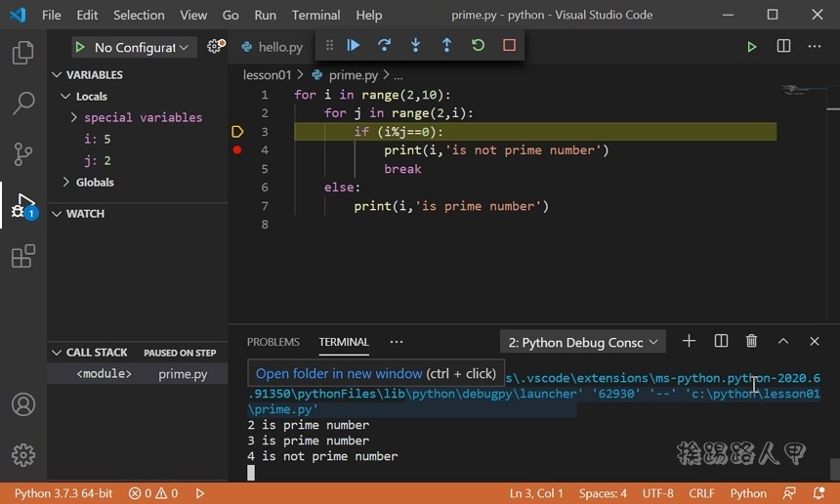Toggle the breakpoint on line 4

(237, 150)
